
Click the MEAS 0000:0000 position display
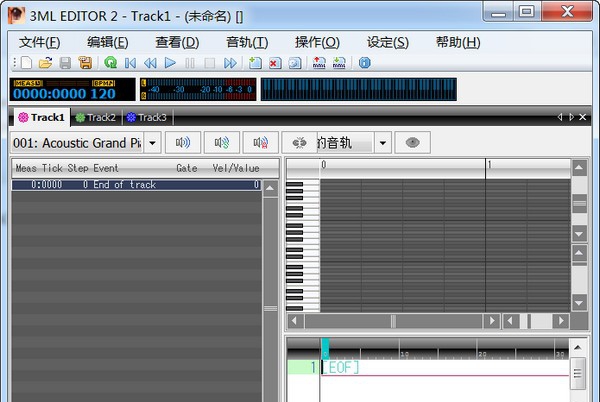click(x=49, y=93)
